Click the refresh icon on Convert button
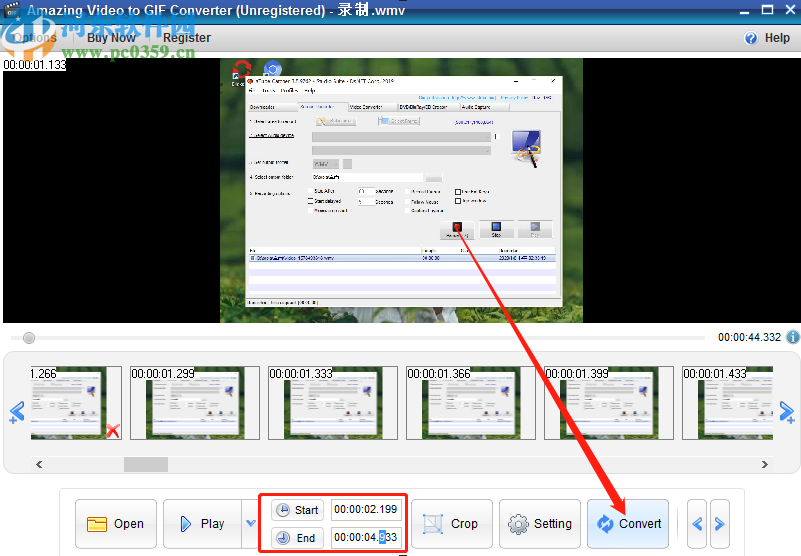801x556 pixels. 605,524
